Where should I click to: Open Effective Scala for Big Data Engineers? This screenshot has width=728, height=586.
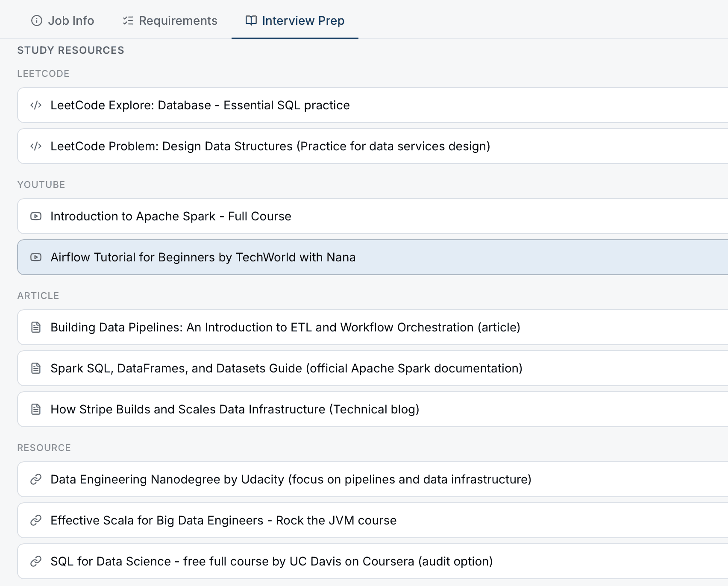223,520
